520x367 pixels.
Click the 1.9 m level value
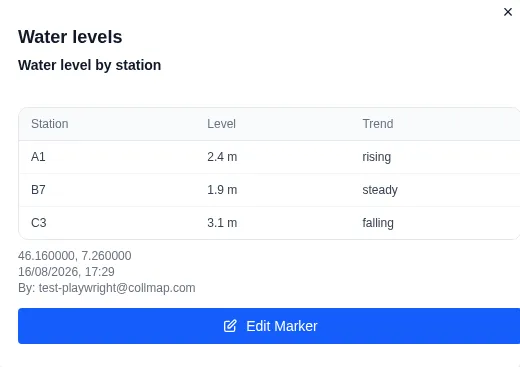click(222, 190)
